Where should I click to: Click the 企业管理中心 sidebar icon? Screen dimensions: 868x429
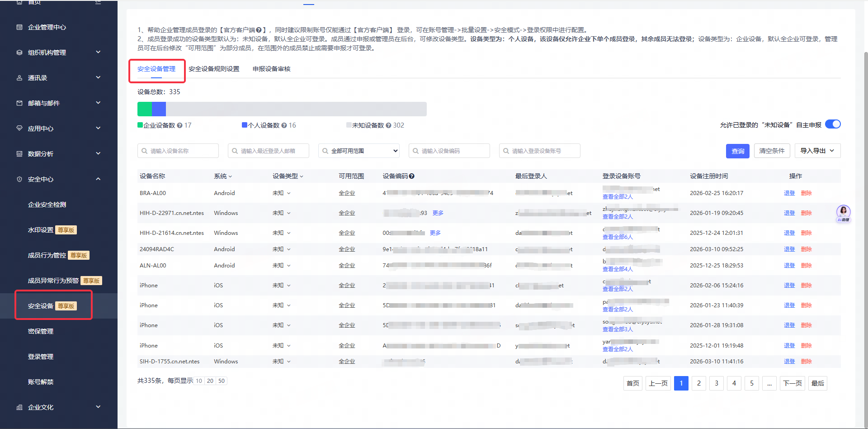[x=19, y=27]
